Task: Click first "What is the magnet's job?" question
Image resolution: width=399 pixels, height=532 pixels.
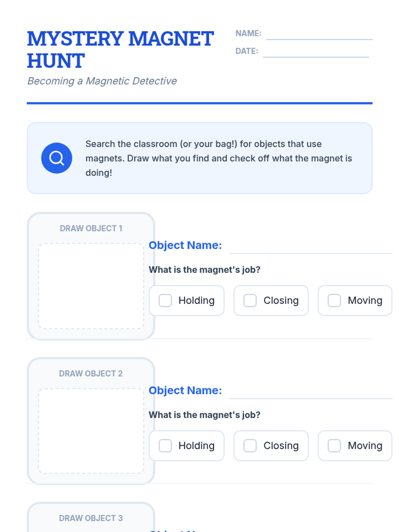Action: coord(204,270)
